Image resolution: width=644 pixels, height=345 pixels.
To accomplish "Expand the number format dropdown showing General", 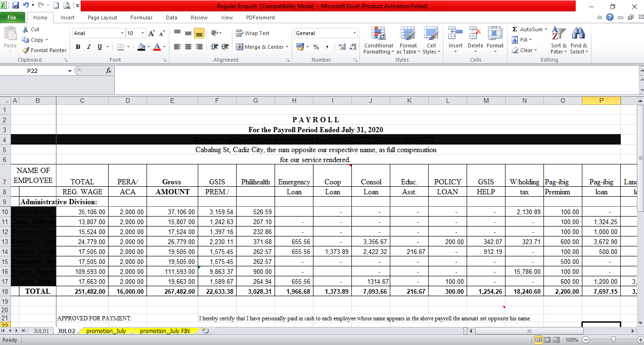I will coord(355,33).
